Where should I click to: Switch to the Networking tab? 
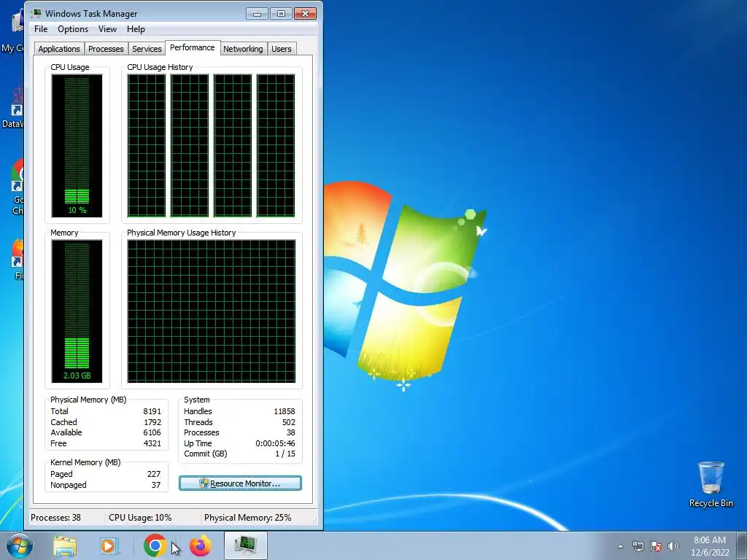click(243, 49)
